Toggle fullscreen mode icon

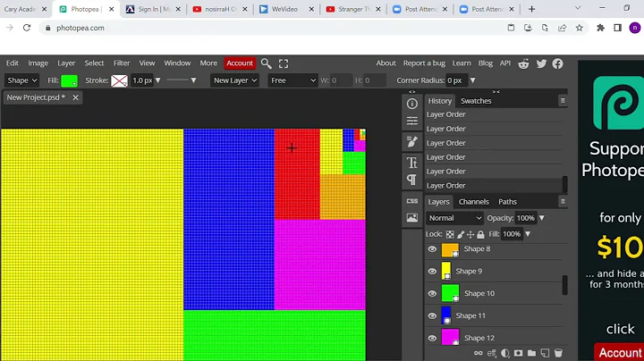[x=284, y=63]
